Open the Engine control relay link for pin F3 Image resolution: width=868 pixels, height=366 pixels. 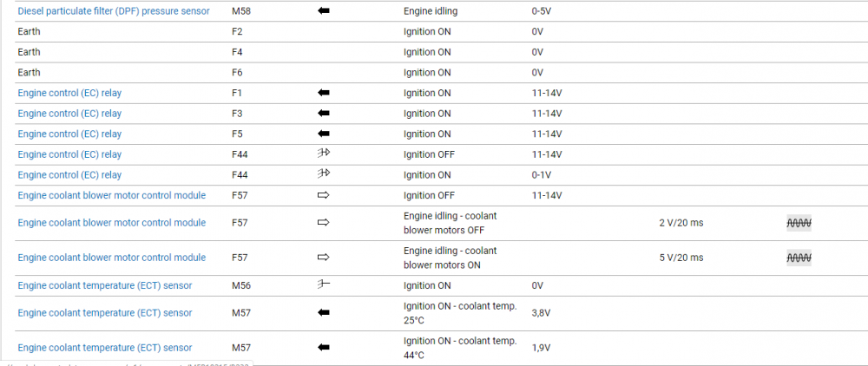point(69,114)
